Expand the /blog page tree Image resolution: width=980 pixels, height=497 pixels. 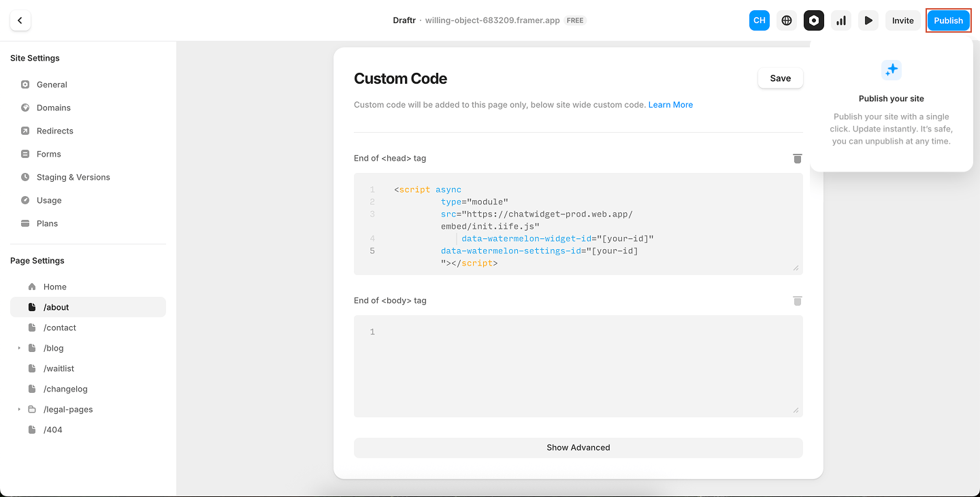[x=19, y=348]
